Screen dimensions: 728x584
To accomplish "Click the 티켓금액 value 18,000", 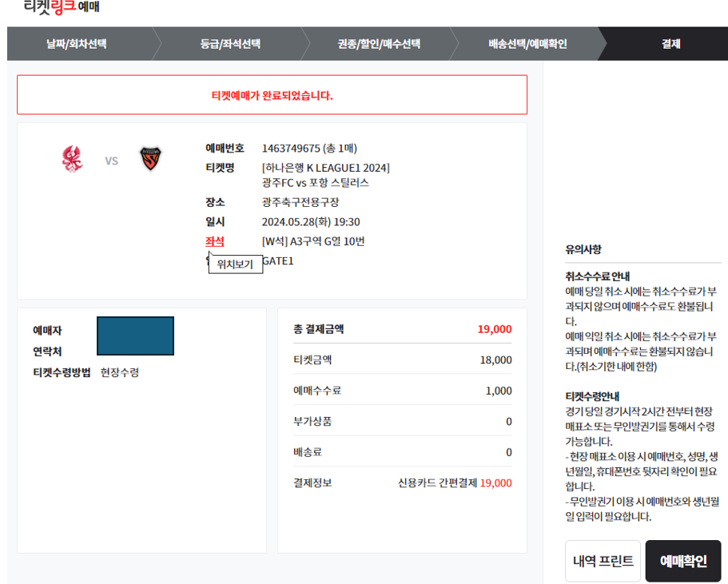I will pos(496,360).
